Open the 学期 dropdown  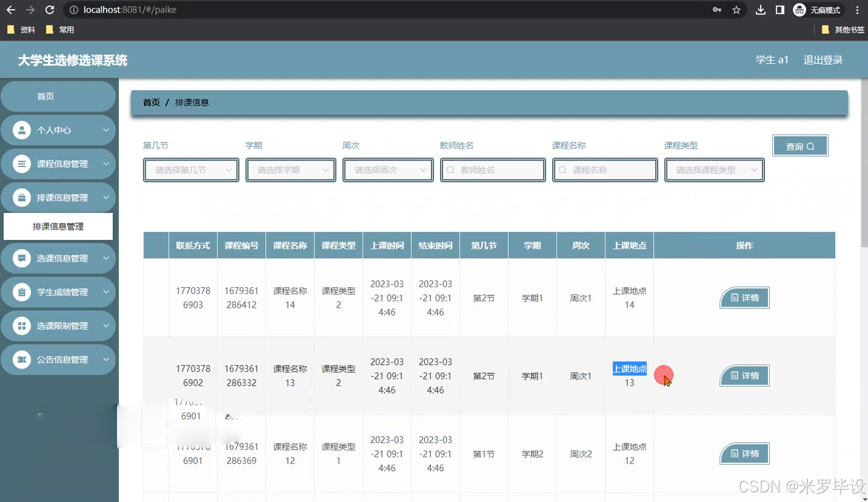(x=291, y=170)
